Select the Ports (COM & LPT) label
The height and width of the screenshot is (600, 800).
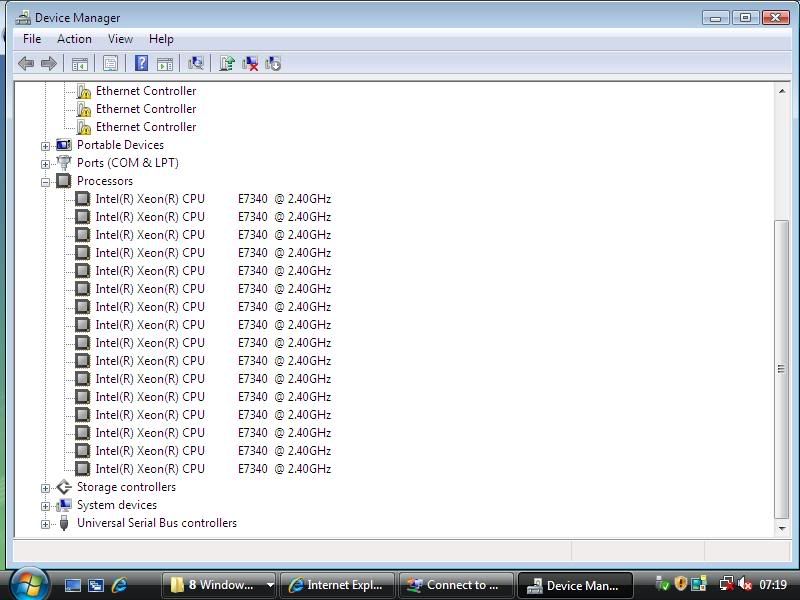click(x=128, y=163)
